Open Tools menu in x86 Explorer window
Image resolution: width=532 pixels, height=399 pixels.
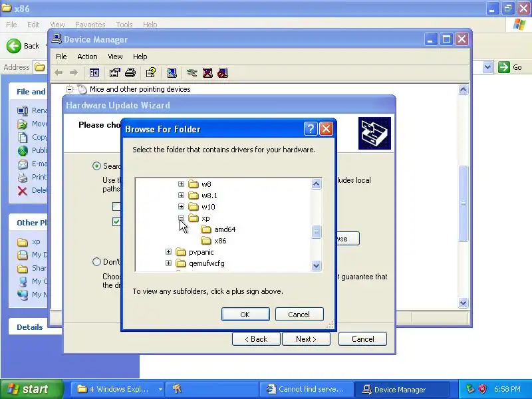[x=124, y=25]
